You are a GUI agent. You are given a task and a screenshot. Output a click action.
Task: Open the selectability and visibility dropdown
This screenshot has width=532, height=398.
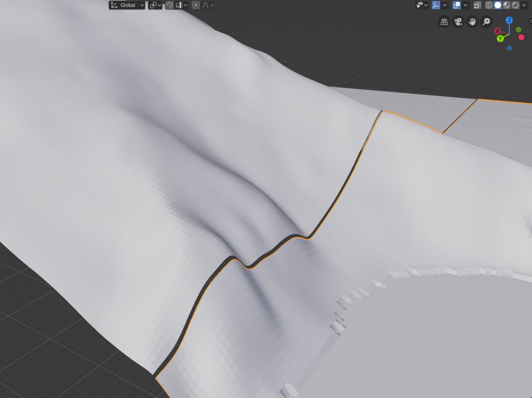[422, 5]
